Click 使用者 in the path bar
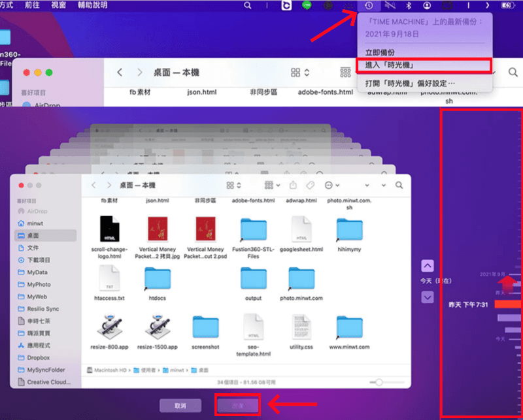 [144, 370]
